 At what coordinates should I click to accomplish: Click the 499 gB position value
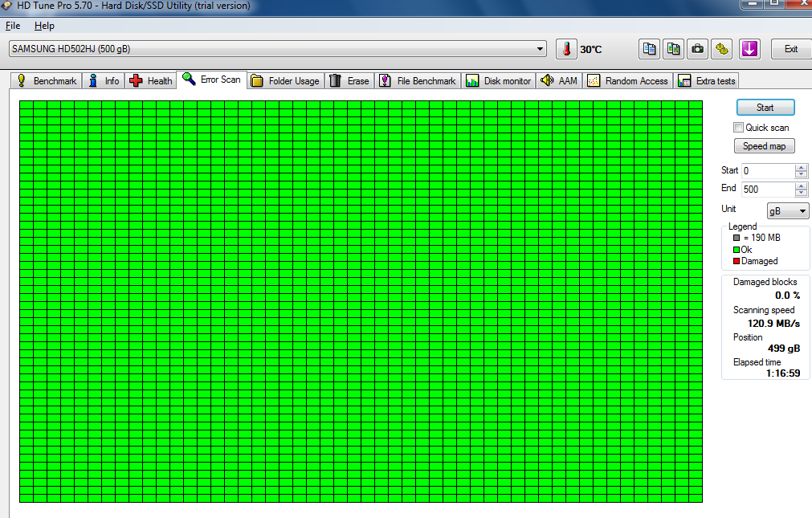tap(784, 348)
